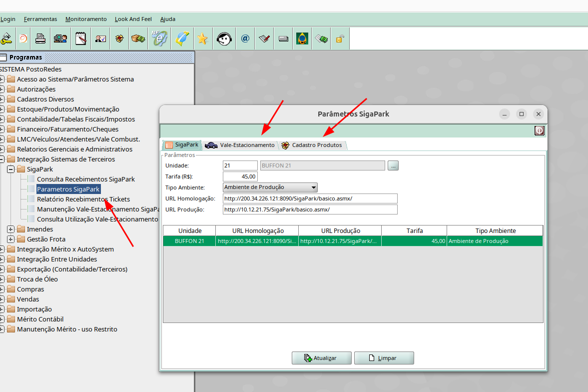This screenshot has height=392, width=588.
Task: Click the open padlock toolbar icon
Action: pos(340,38)
